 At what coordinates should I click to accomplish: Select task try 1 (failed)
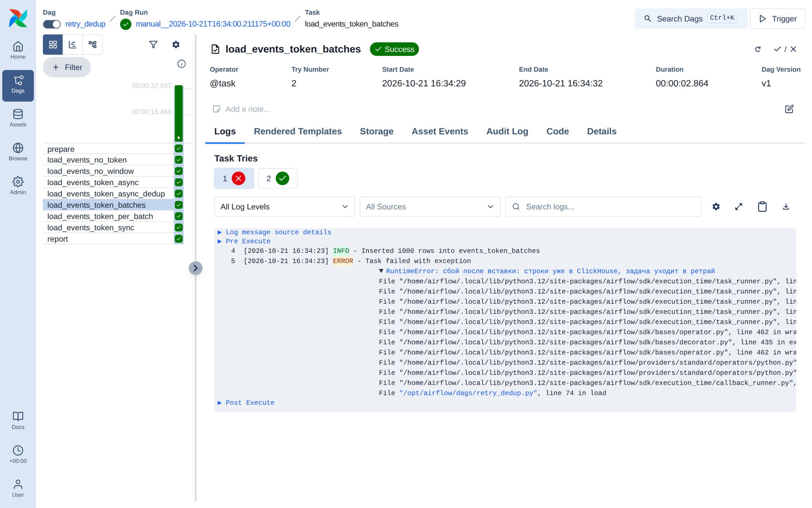click(234, 178)
